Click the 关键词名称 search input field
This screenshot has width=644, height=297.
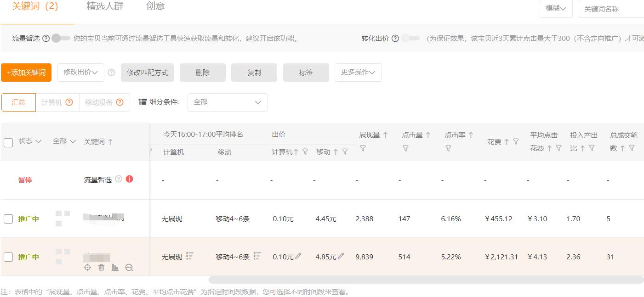[613, 8]
